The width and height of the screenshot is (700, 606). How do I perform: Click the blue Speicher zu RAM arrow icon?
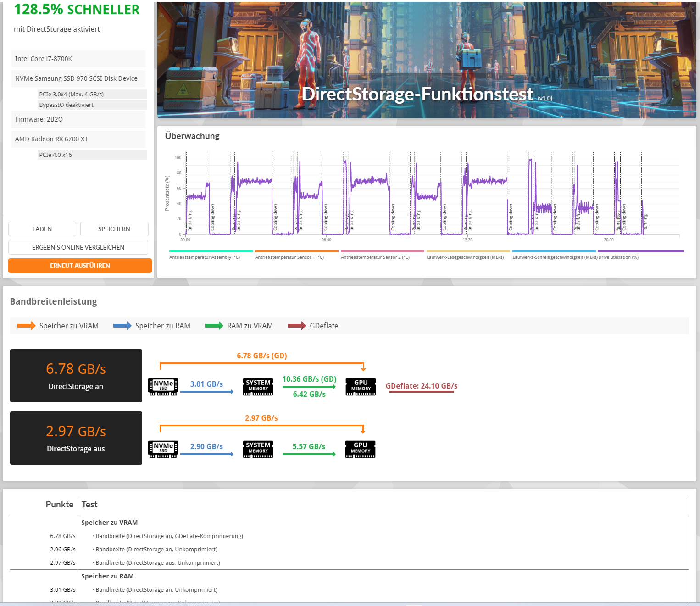pos(122,326)
